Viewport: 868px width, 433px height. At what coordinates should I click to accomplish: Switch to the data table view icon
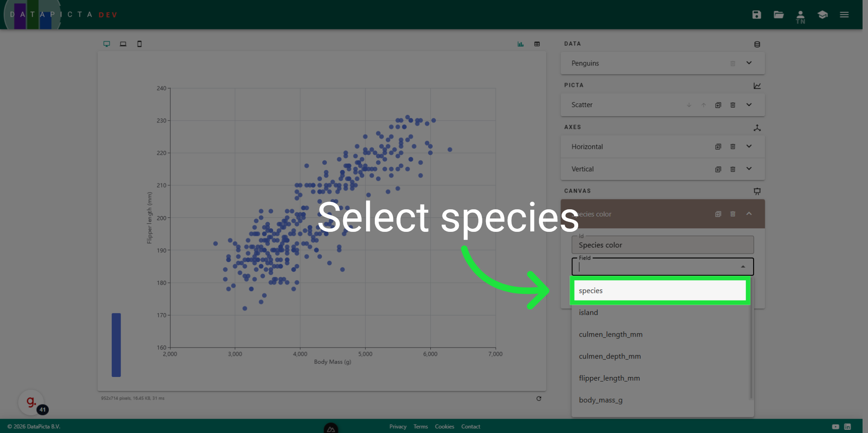click(537, 44)
